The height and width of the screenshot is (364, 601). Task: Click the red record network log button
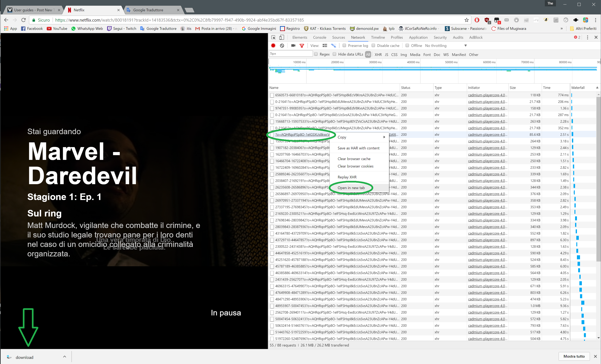[273, 46]
